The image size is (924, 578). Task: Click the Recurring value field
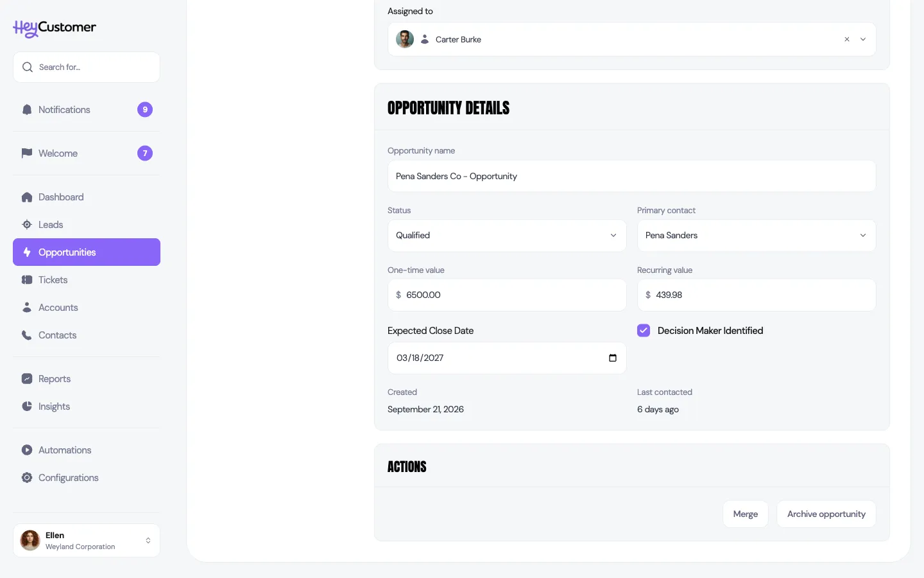pyautogui.click(x=757, y=295)
